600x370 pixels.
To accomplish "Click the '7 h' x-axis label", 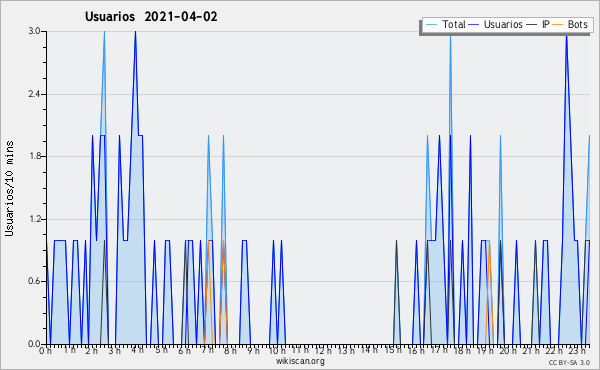I will 208,350.
